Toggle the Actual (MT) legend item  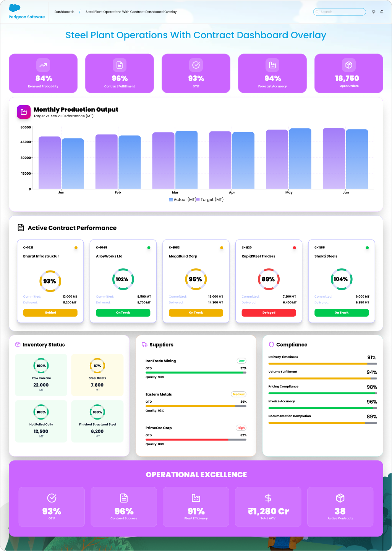(182, 199)
